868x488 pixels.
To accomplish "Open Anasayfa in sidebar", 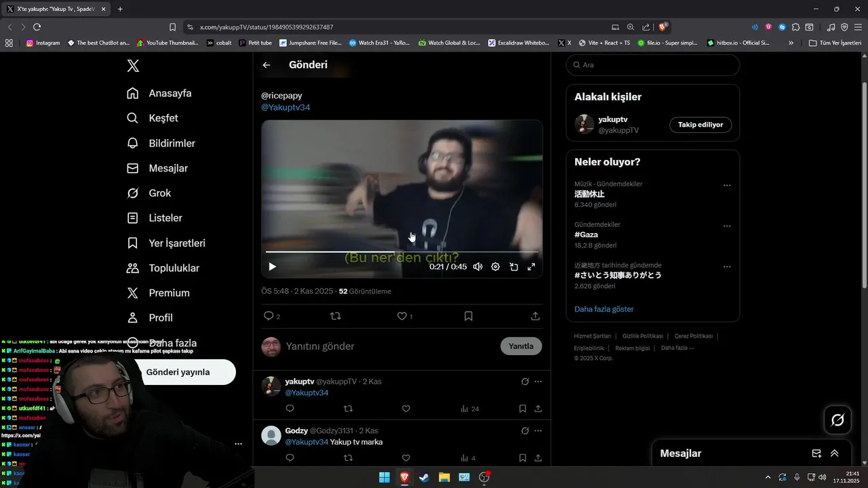I will (159, 94).
